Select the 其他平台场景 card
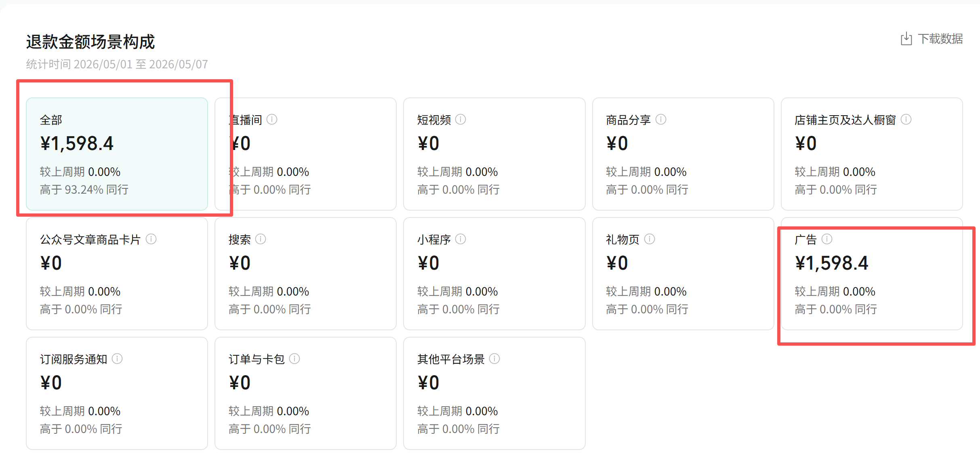 [494, 393]
